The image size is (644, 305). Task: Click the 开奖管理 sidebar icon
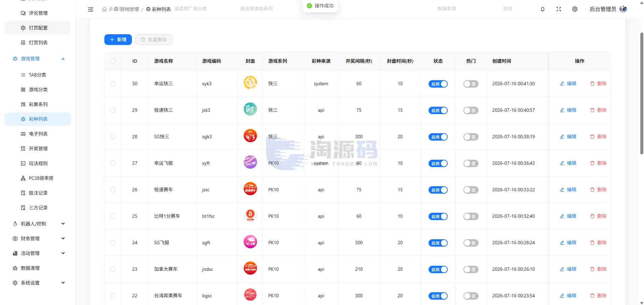(23, 149)
